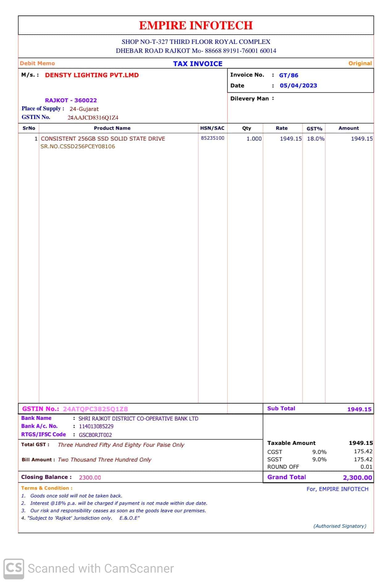Select the bank account number 114013085229
This screenshot has height=583, width=392.
[96, 426]
